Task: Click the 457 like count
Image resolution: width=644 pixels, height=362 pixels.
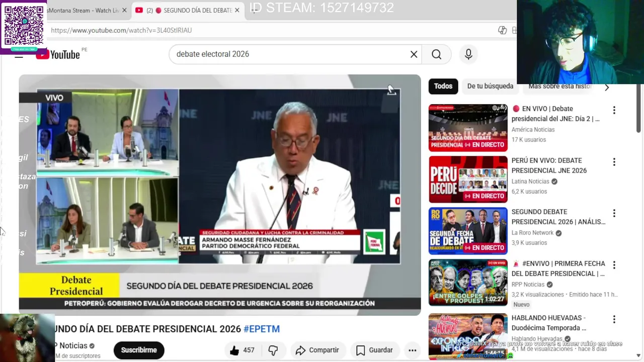Action: (x=249, y=350)
